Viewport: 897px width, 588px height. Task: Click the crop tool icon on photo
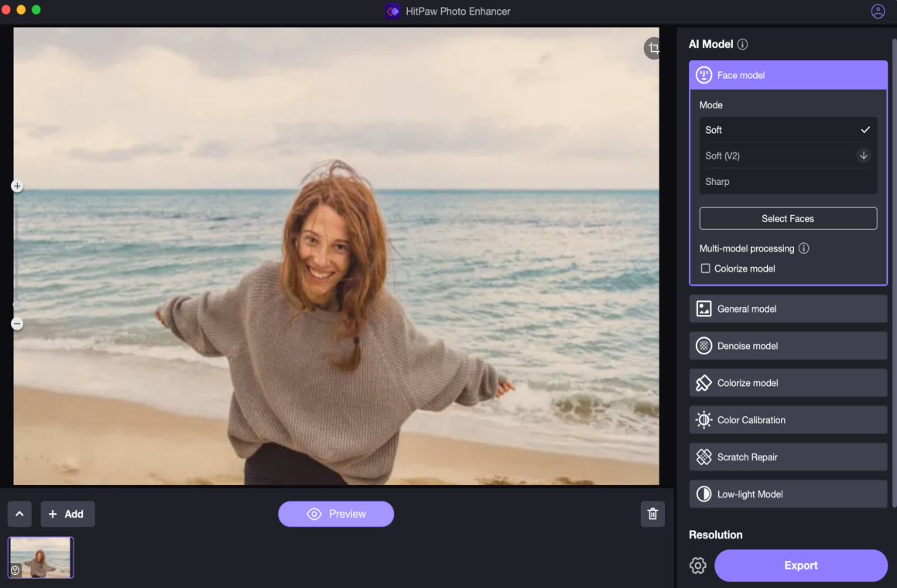click(x=652, y=48)
